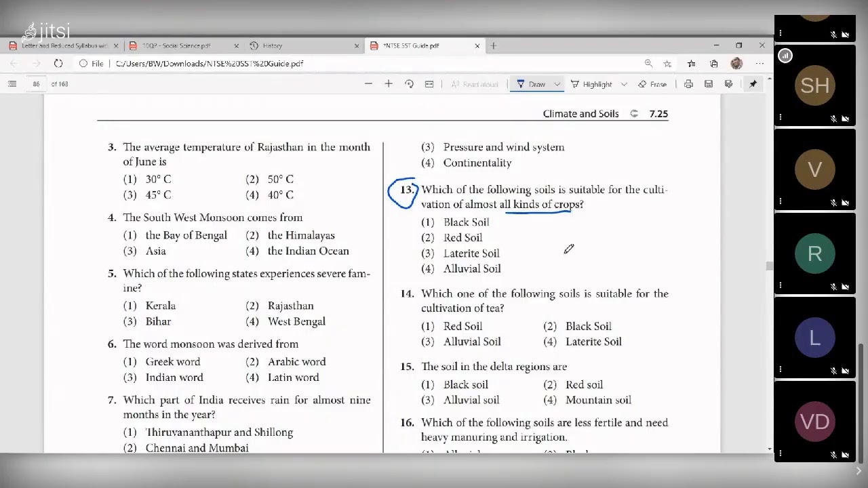Click the PDF vertical scrollbar thumb
Image resolution: width=868 pixels, height=488 pixels.
tap(769, 266)
